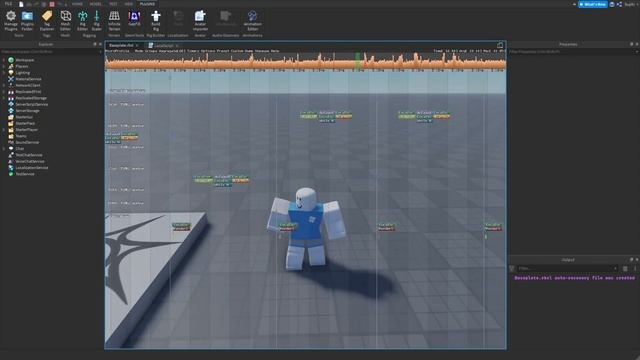Image resolution: width=640 pixels, height=360 pixels.
Task: Click the TestService green check icon
Action: (11, 174)
